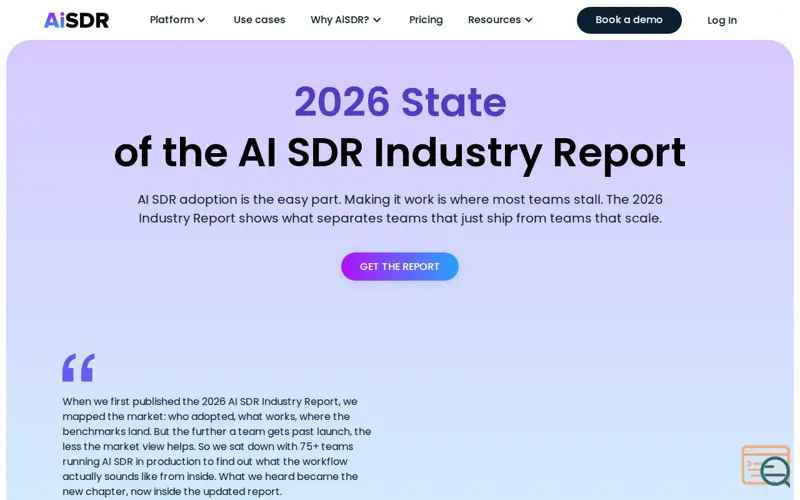Screen dimensions: 800x500
Task: Open the chat search widget icon
Action: tap(766, 466)
